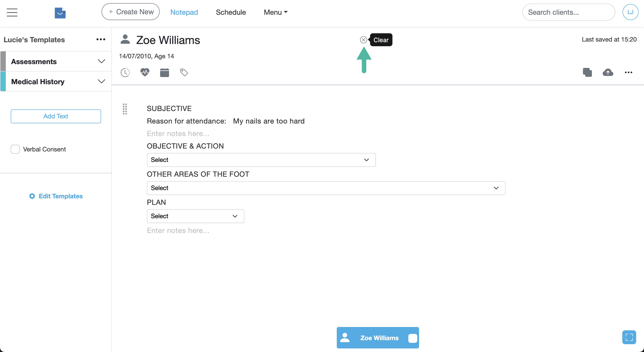This screenshot has height=352, width=644.
Task: Click the Lucie's Templates heading
Action: pos(34,40)
